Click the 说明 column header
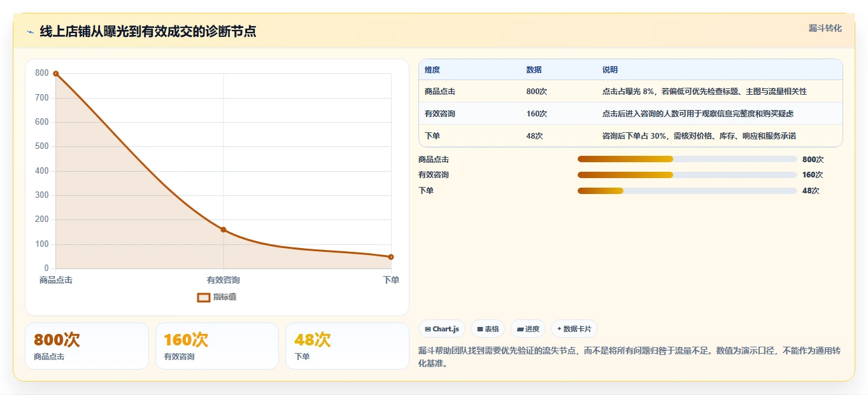This screenshot has height=395, width=868. pos(610,70)
